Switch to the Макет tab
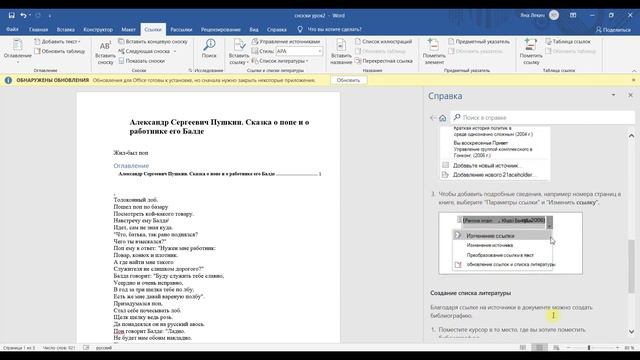 click(128, 29)
